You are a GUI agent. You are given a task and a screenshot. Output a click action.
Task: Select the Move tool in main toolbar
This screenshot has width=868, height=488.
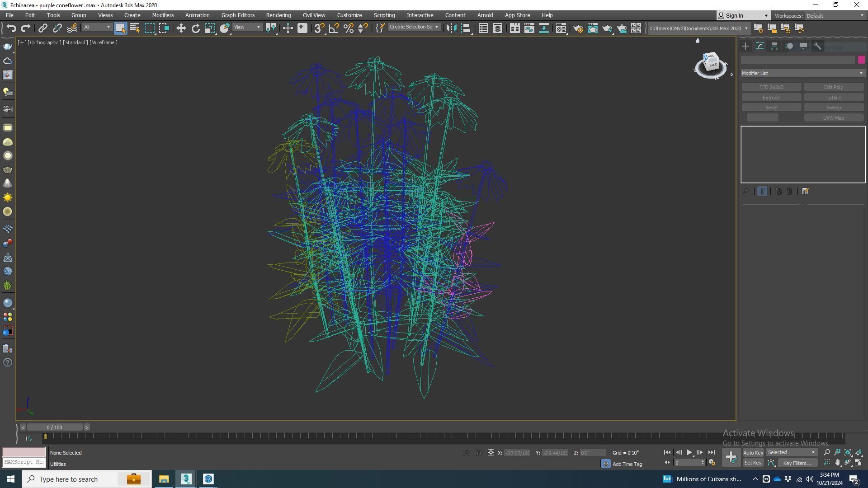coord(181,28)
